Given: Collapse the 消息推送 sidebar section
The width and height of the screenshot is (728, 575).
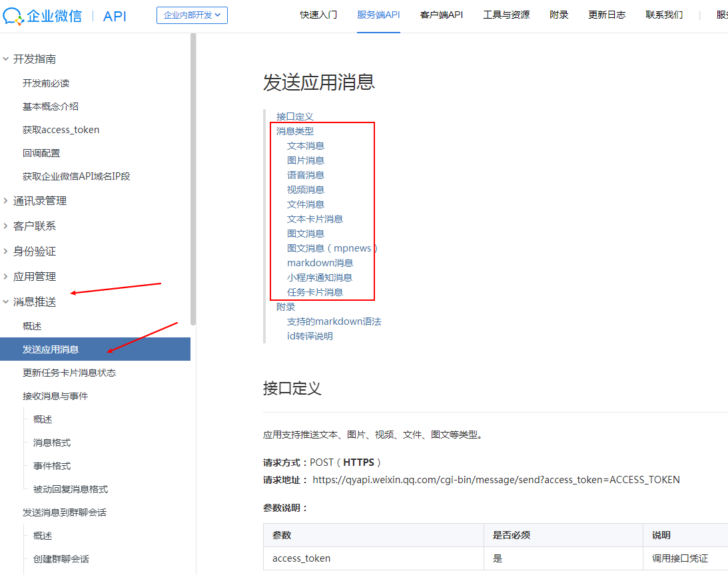Looking at the screenshot, I should [34, 301].
